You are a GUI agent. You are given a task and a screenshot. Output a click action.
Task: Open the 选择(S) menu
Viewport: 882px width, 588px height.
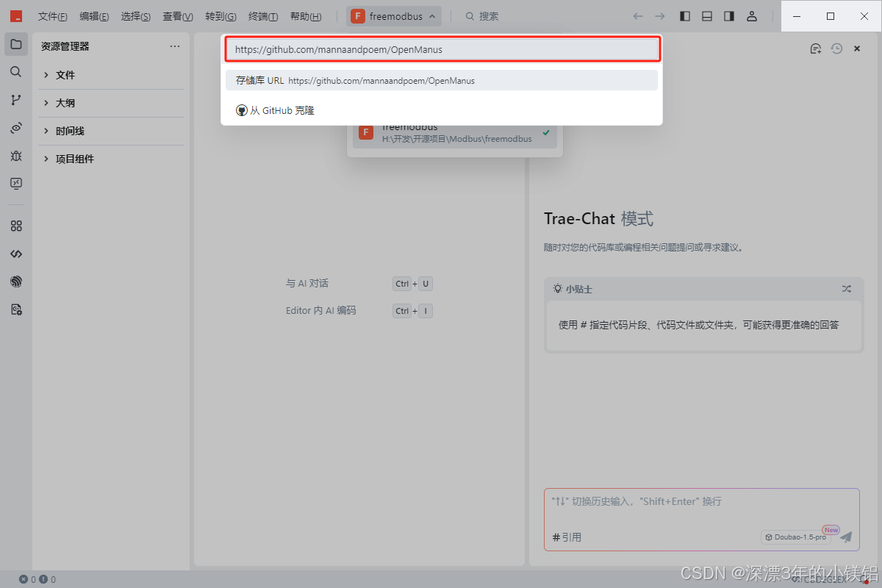pos(136,16)
